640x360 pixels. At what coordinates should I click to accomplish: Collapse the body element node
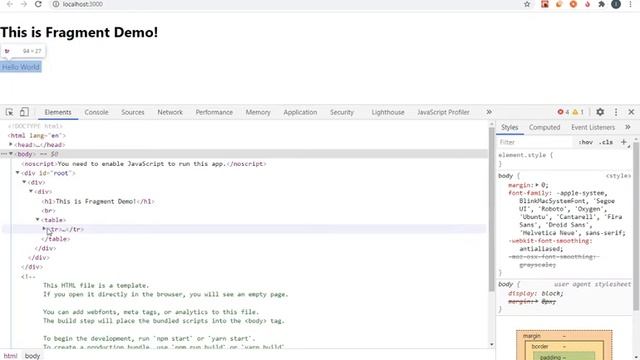[x=11, y=154]
